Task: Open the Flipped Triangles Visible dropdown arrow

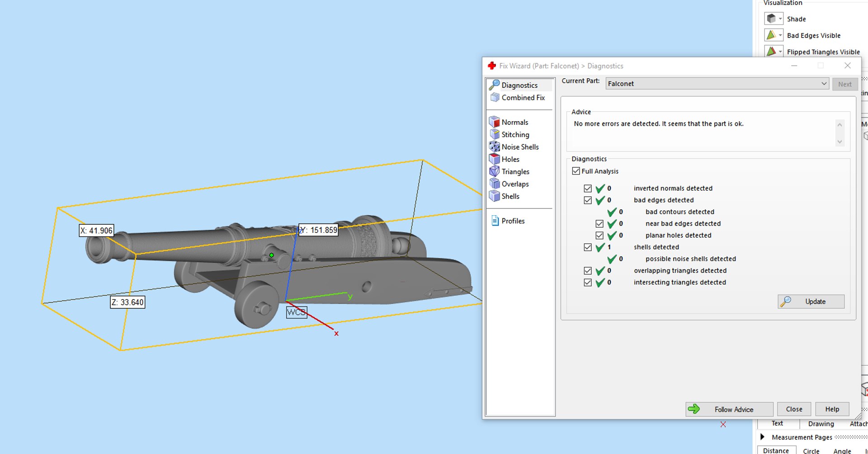Action: tap(780, 52)
